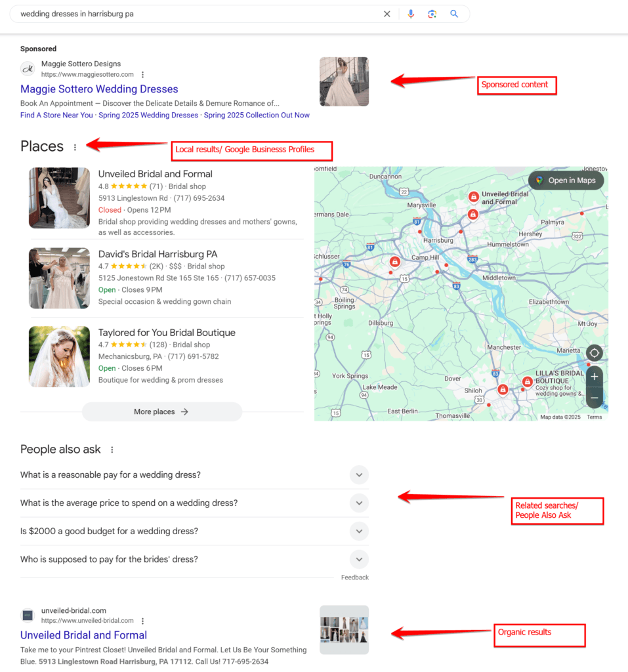Open Google Lens image search icon

(x=432, y=14)
